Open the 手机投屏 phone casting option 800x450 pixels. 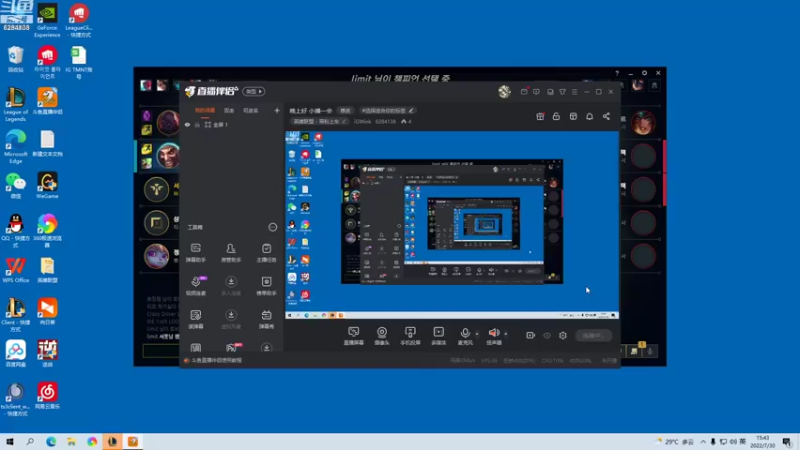click(410, 336)
